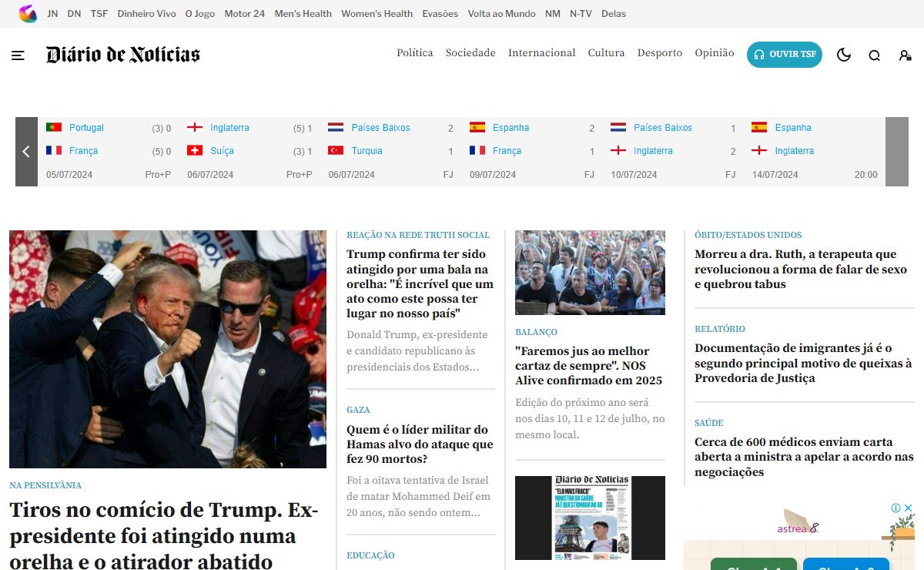Select Portugal vs França match
Screen dimensions: 924x570
click(x=109, y=152)
